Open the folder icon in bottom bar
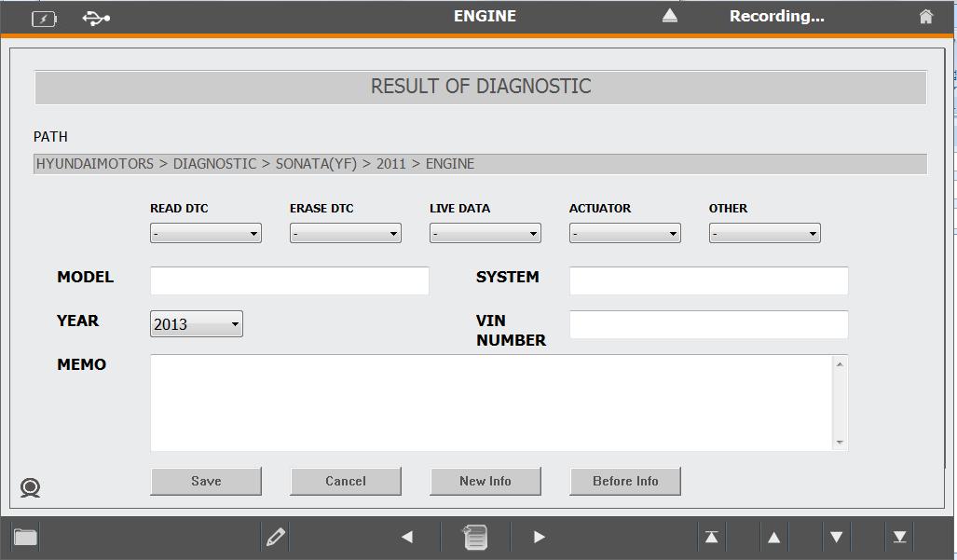 [x=25, y=537]
